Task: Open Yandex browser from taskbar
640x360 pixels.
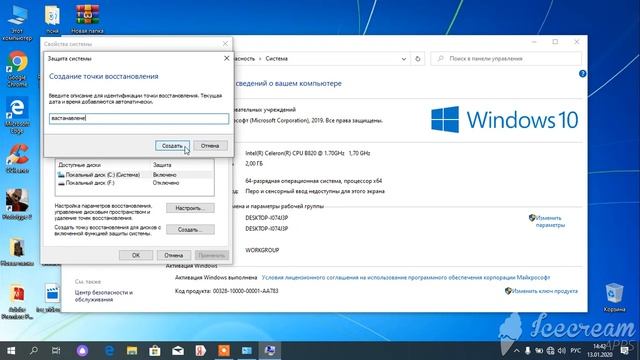Action: 200,351
